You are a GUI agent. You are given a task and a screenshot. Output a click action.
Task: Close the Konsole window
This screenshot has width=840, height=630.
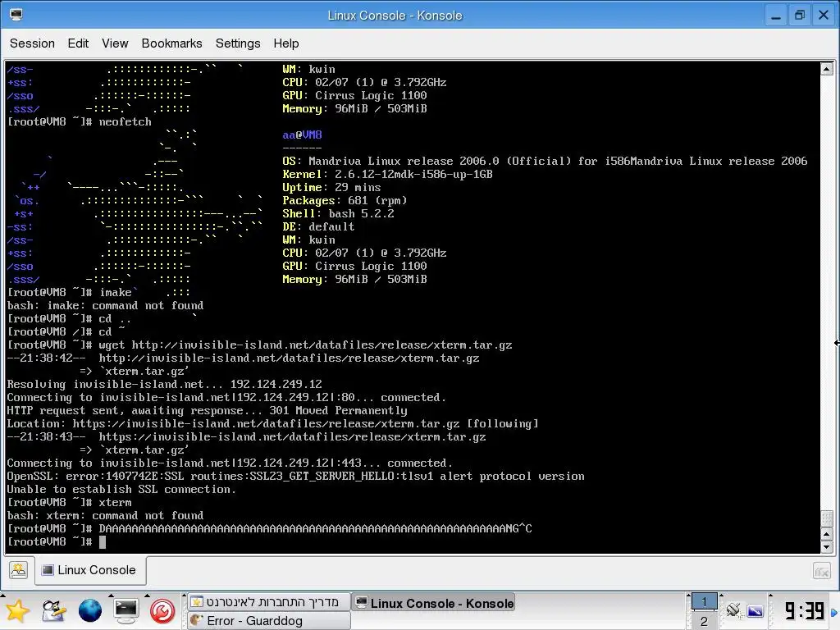(x=824, y=15)
